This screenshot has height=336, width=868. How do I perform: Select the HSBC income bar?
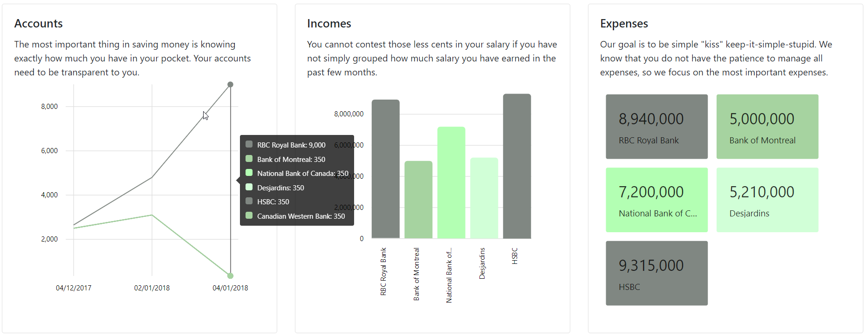point(517,166)
